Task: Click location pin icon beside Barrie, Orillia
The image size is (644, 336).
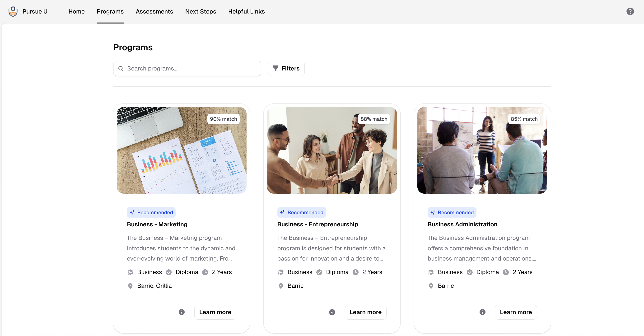Action: (130, 286)
